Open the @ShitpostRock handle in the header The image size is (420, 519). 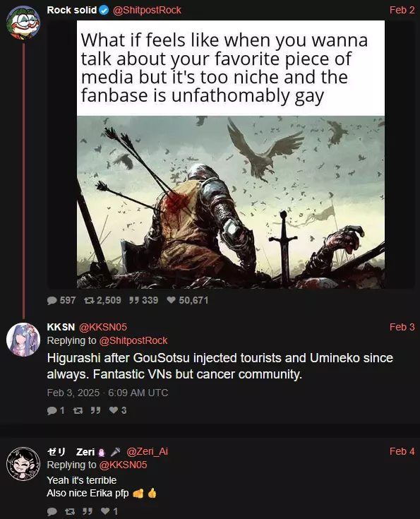point(147,10)
